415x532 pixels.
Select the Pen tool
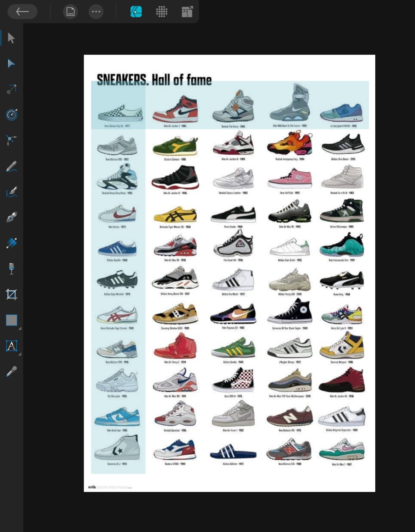(x=11, y=217)
